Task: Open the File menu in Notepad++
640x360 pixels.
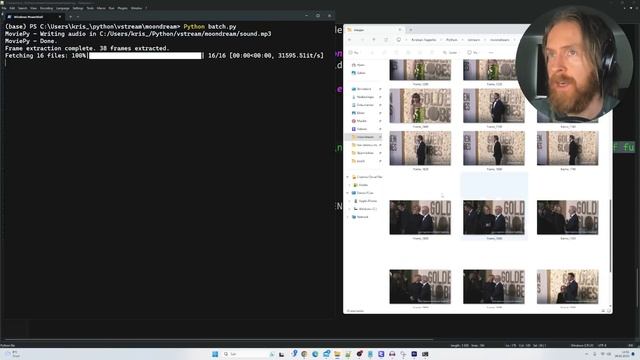Action: click(x=4, y=8)
